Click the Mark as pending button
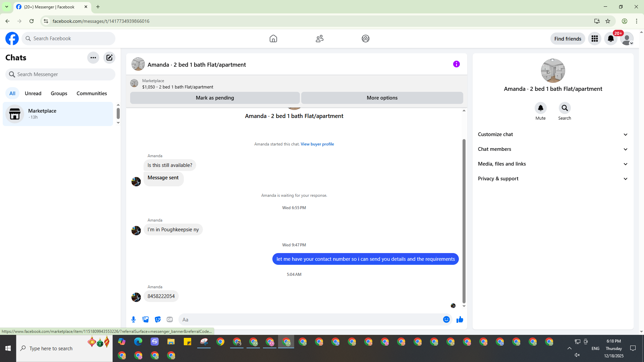The width and height of the screenshot is (644, 362). (215, 98)
